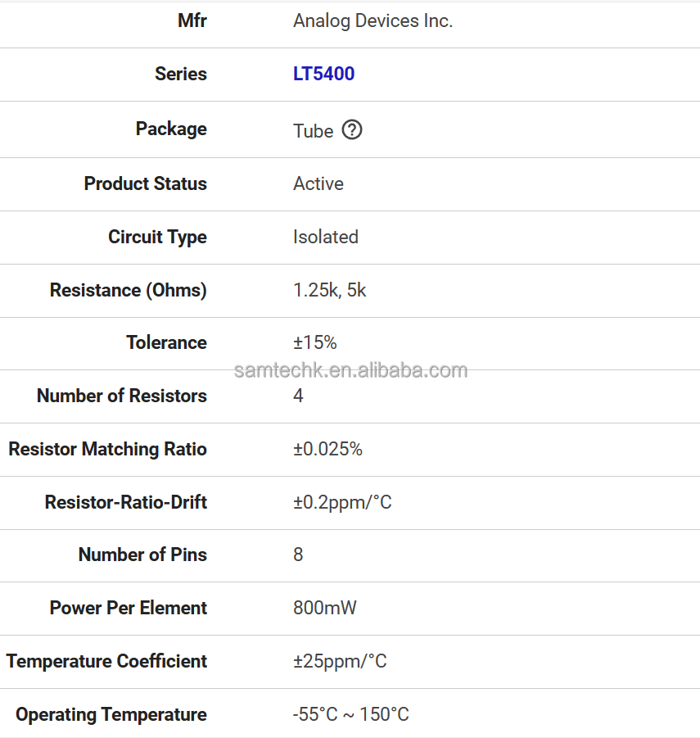Click the Number of Pins label
The image size is (700, 738).
[x=142, y=555]
